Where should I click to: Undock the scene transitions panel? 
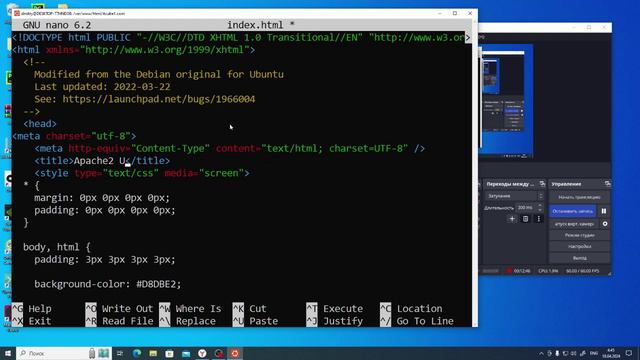pyautogui.click(x=542, y=184)
